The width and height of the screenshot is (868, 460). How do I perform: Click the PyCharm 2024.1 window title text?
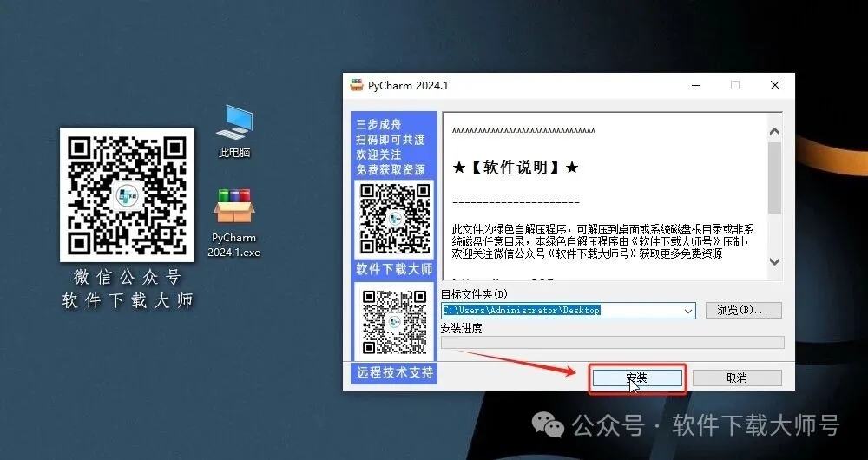click(408, 86)
